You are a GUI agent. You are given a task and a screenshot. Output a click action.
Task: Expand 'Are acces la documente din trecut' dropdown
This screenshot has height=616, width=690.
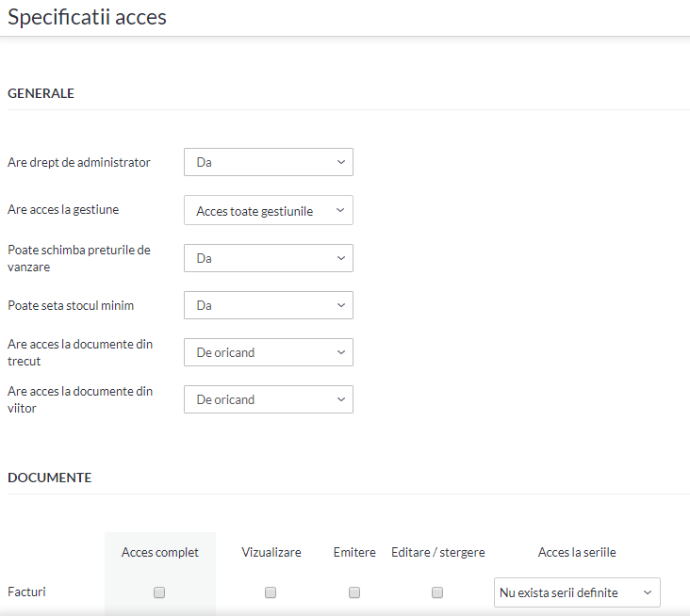tap(269, 352)
